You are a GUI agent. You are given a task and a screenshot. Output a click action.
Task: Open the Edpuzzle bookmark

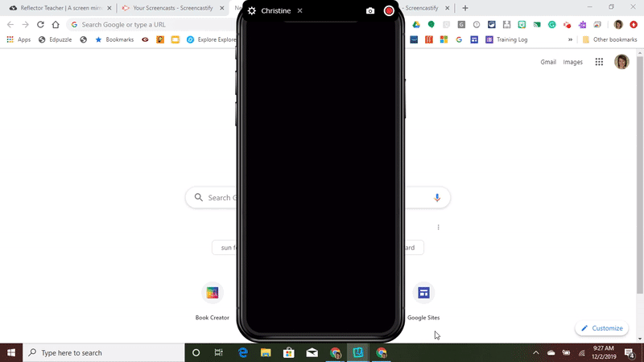[55, 39]
